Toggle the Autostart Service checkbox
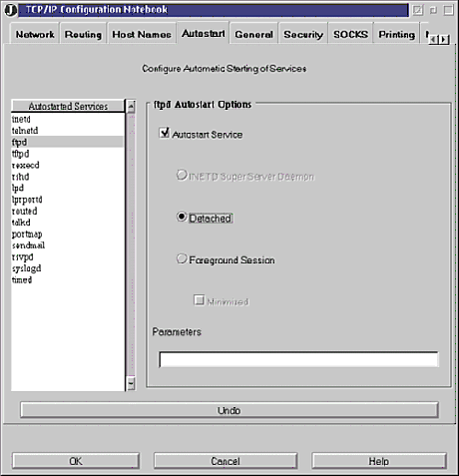This screenshot has height=476, width=459. point(165,133)
